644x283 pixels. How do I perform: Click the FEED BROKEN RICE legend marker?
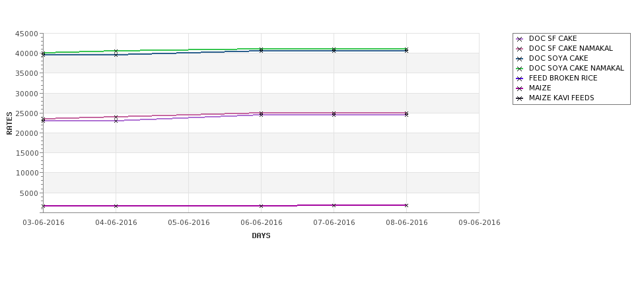[520, 79]
